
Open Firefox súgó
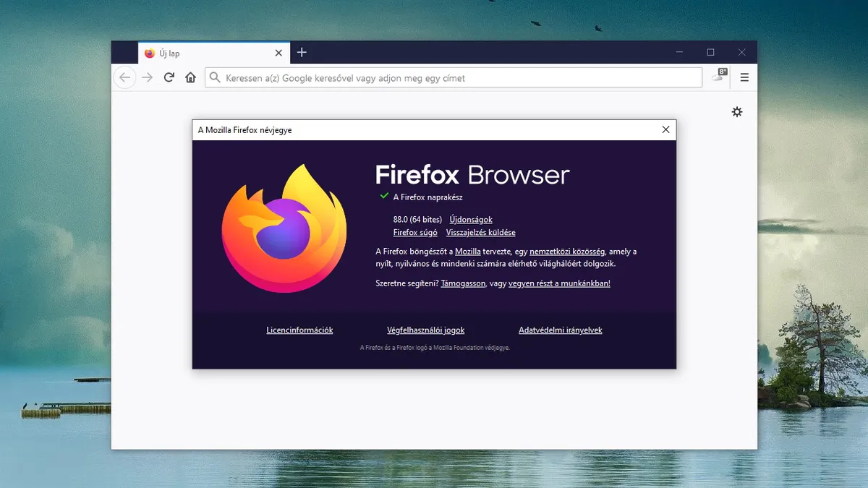click(415, 232)
